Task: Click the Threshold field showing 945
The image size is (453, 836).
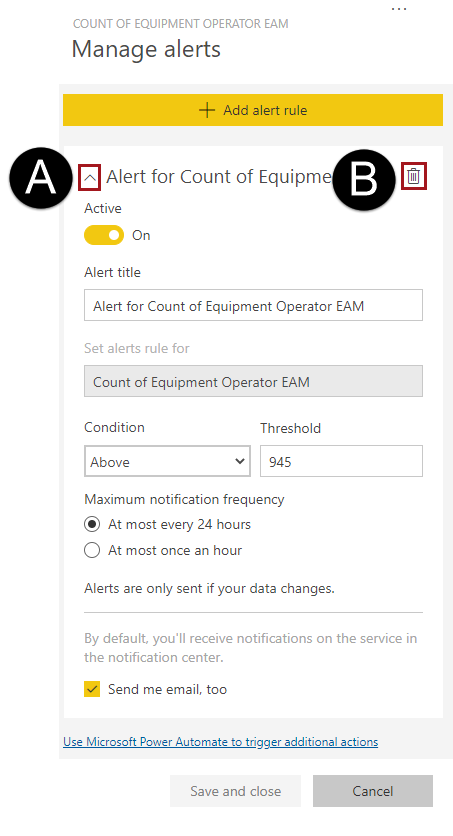Action: (x=341, y=461)
